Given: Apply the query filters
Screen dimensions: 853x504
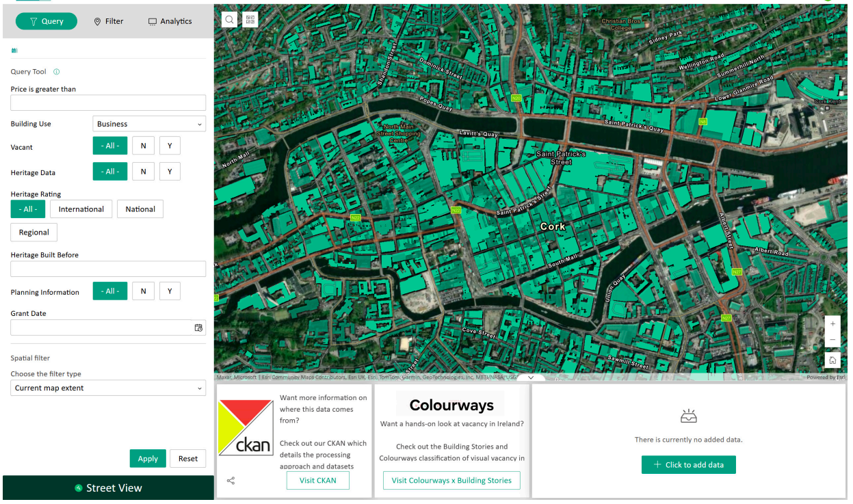Looking at the screenshot, I should pos(148,458).
